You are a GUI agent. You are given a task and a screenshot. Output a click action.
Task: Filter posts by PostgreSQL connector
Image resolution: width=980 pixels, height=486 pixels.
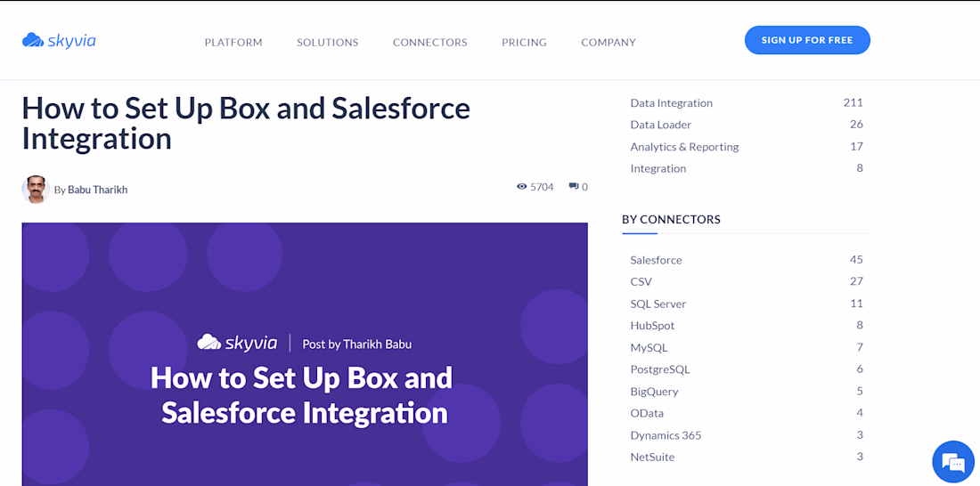(660, 369)
